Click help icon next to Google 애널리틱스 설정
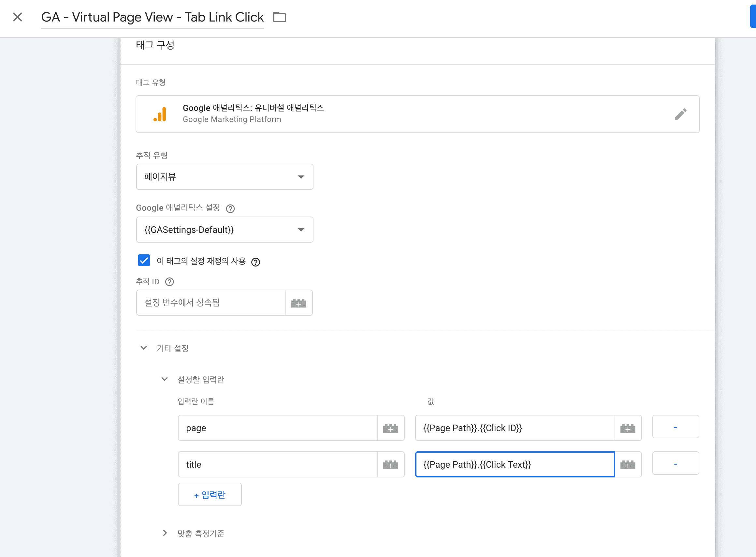756x557 pixels. [x=230, y=209]
